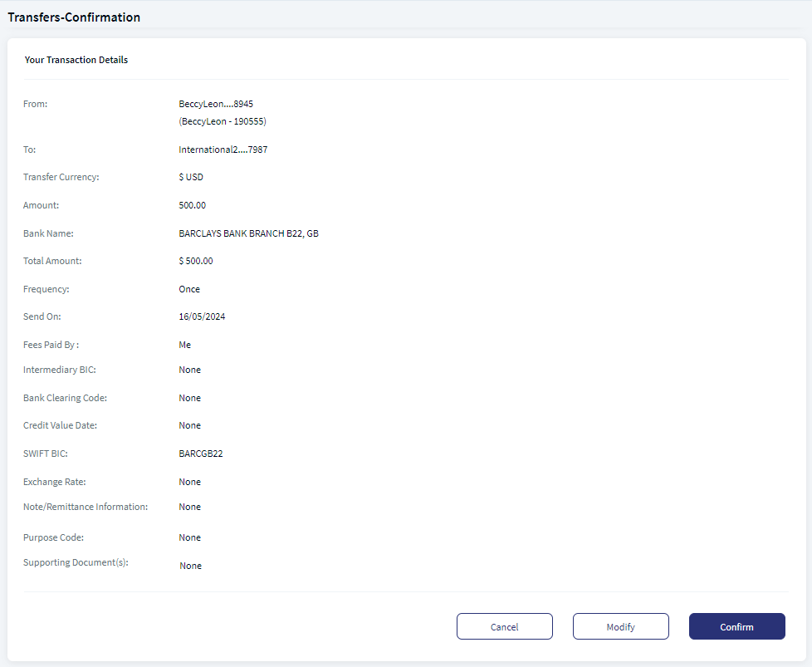Click the Amount: label
This screenshot has height=667, width=812.
pyautogui.click(x=41, y=205)
